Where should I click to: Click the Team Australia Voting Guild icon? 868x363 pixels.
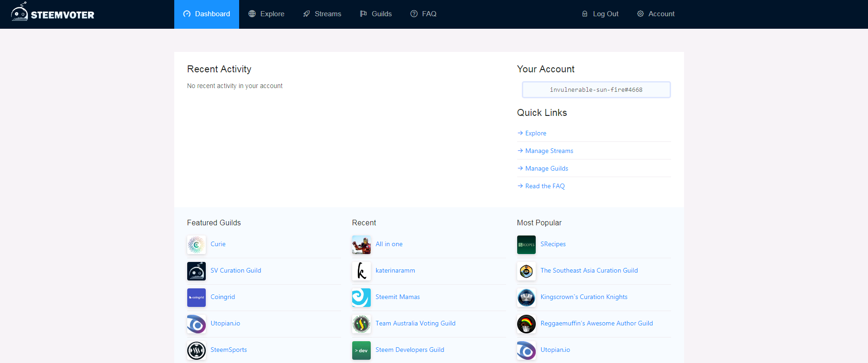coord(361,324)
